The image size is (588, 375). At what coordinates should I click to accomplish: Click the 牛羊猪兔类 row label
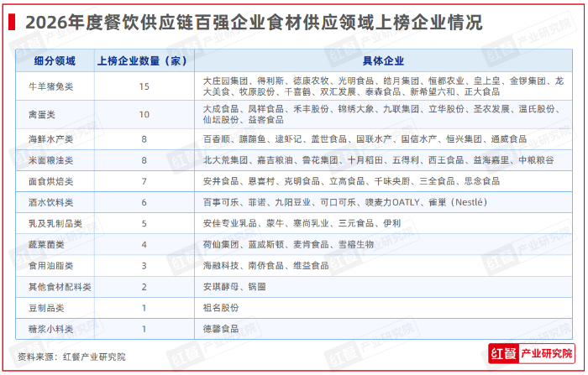53,86
